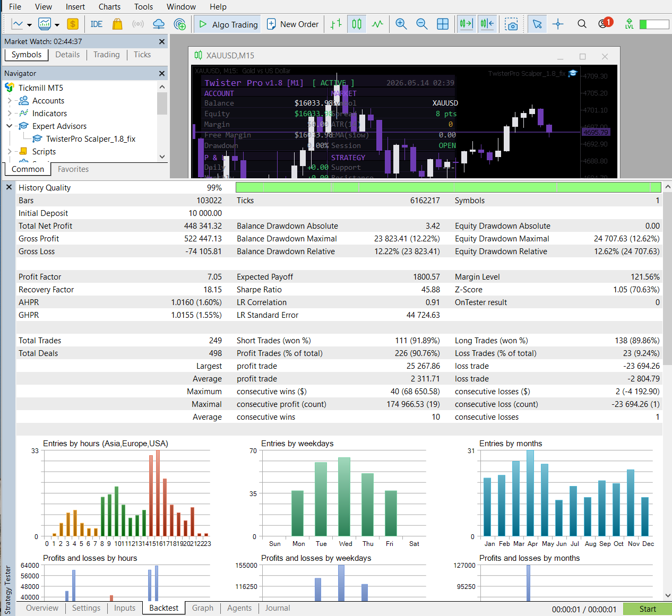Click the New Order button
This screenshot has height=616, width=672.
coord(292,24)
